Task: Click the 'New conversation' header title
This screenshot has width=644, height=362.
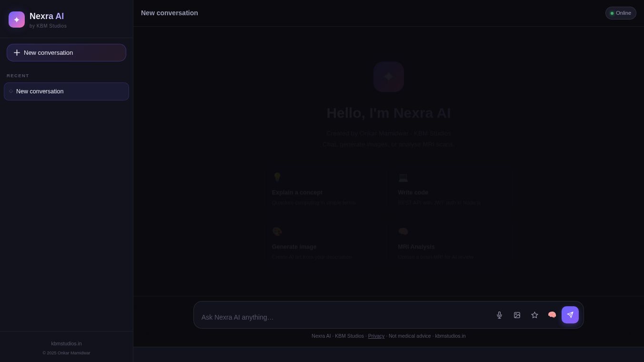Action: click(170, 13)
